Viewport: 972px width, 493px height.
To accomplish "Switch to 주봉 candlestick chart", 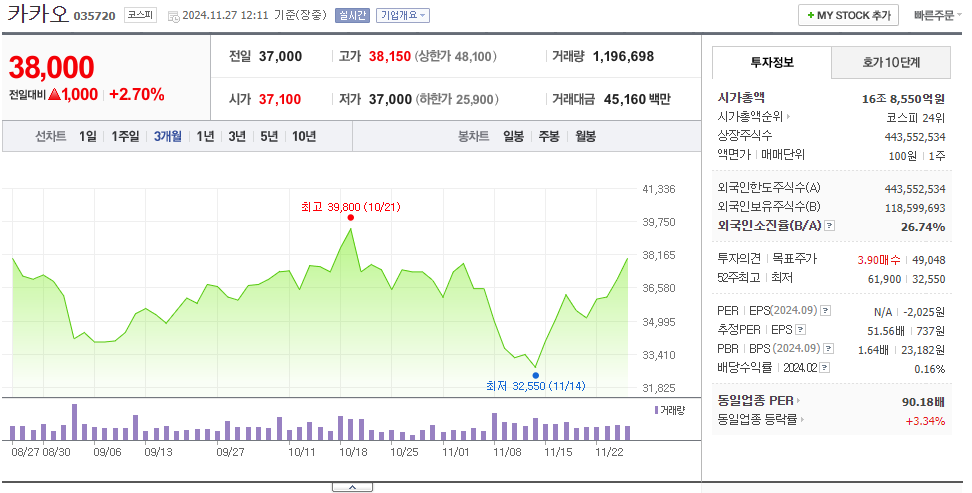I will click(x=549, y=136).
